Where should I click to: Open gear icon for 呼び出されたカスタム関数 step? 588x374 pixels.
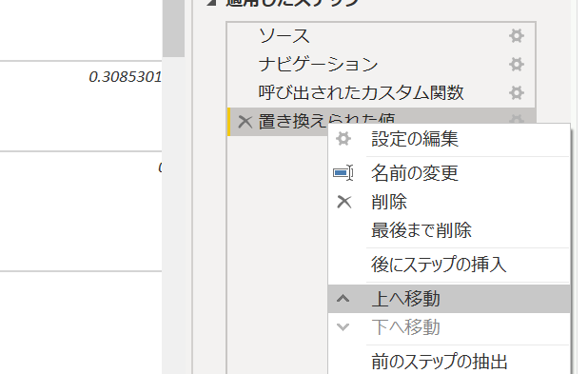coord(517,92)
